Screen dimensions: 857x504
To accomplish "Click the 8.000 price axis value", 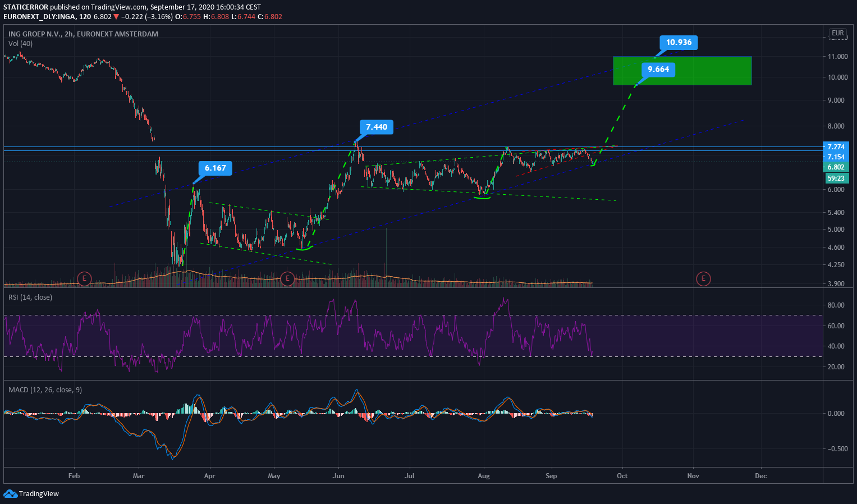I will (836, 126).
